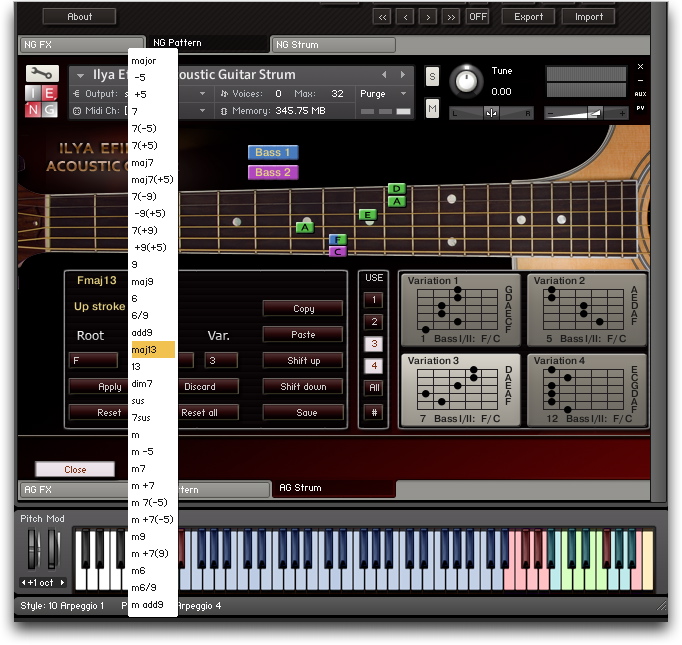
Task: Click the Export button
Action: pos(528,17)
